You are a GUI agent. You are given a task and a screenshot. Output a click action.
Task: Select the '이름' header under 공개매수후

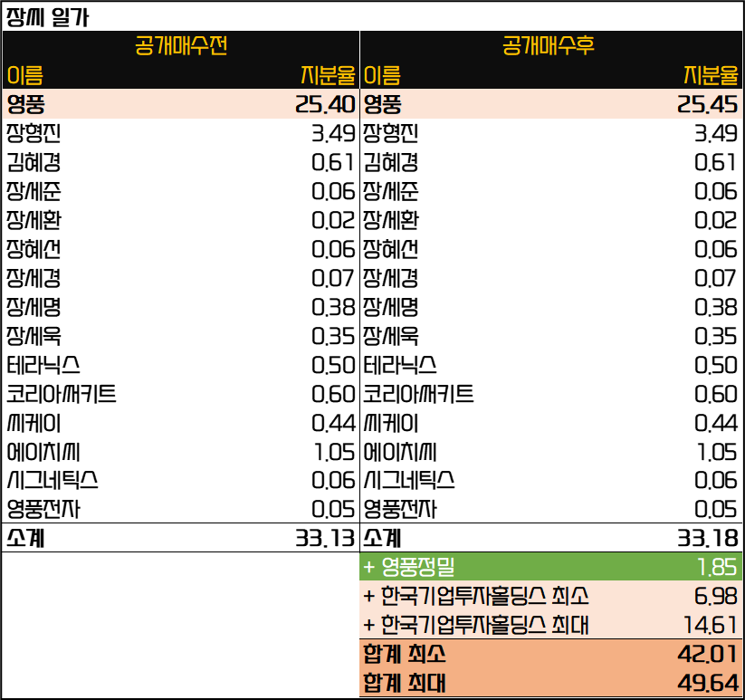tap(383, 75)
